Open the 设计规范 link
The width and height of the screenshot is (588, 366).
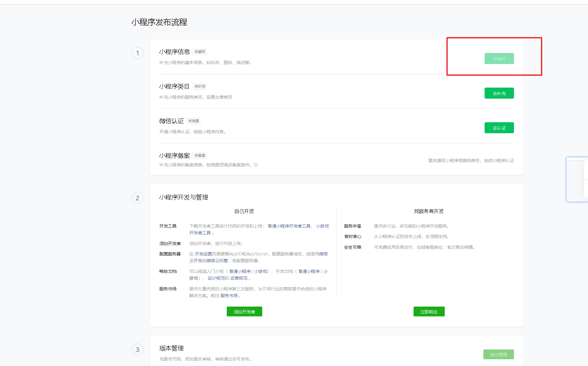pos(216,278)
